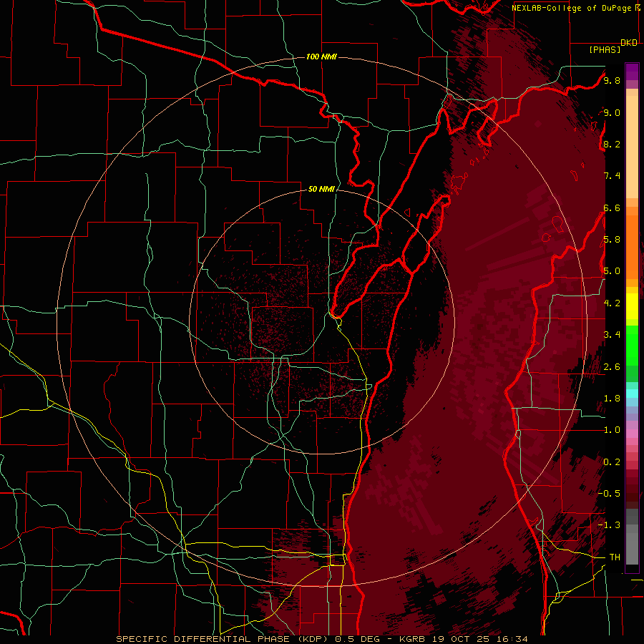The height and width of the screenshot is (644, 644).
Task: Click the -0.5 legend value
Action: 609,494
